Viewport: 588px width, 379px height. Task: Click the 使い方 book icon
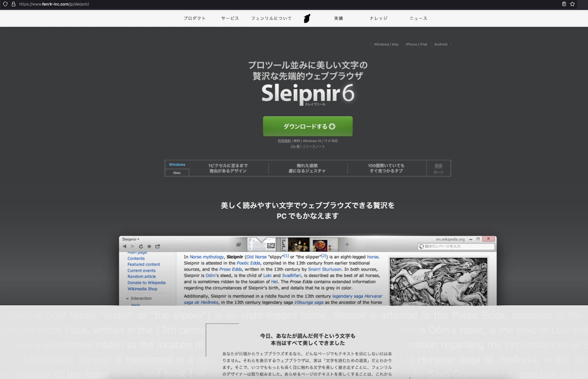point(438,168)
